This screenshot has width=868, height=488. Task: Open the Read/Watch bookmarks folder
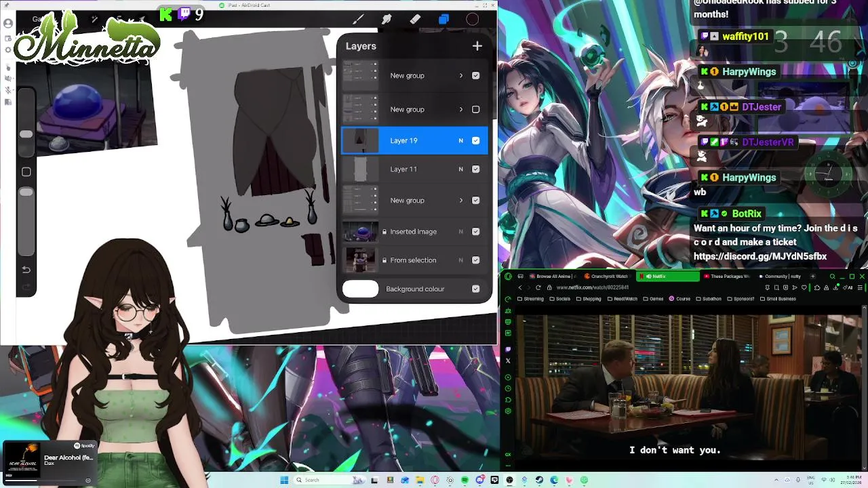622,299
